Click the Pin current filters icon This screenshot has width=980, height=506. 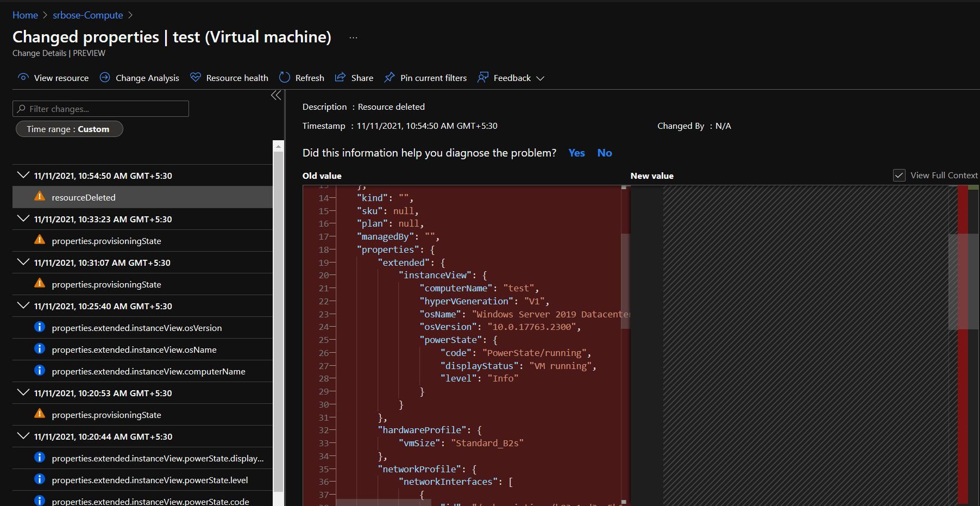[x=390, y=78]
